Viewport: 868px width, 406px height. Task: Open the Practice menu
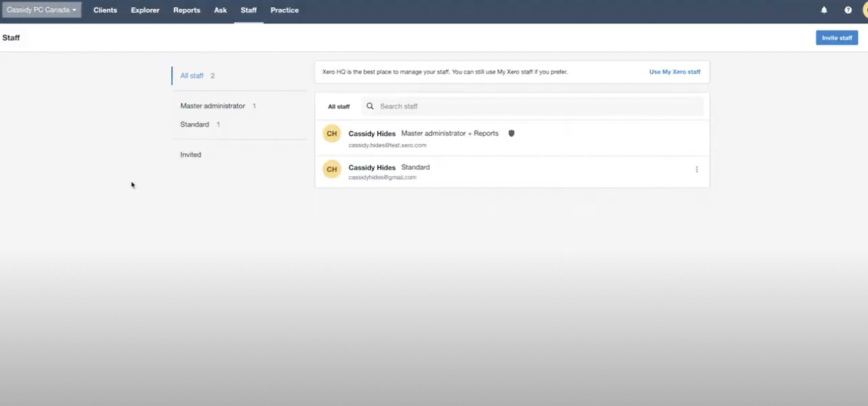(x=284, y=10)
